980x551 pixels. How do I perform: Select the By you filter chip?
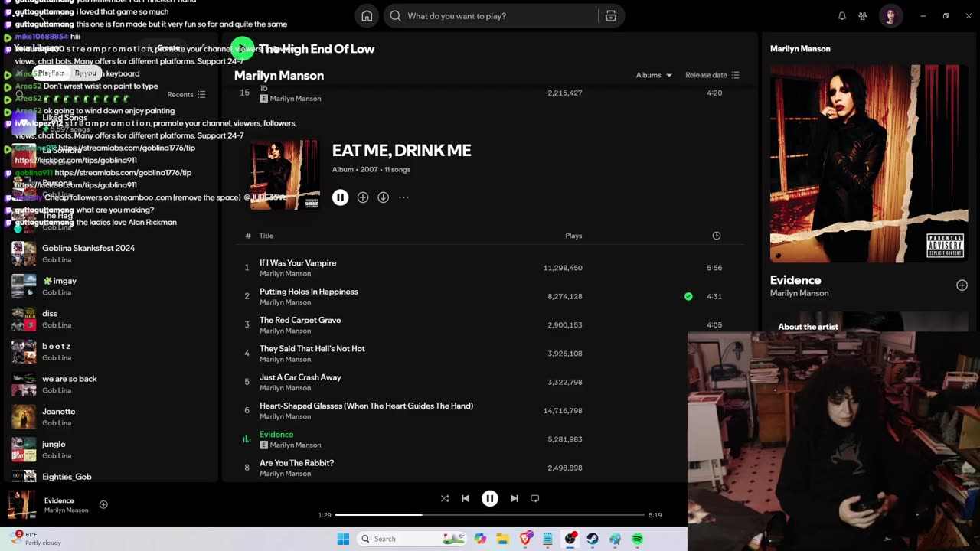(86, 73)
